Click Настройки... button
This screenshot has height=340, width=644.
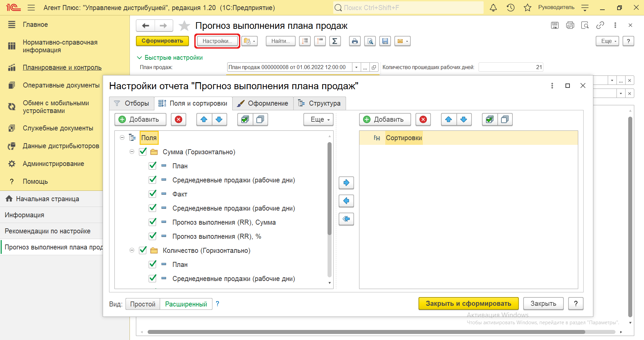217,41
